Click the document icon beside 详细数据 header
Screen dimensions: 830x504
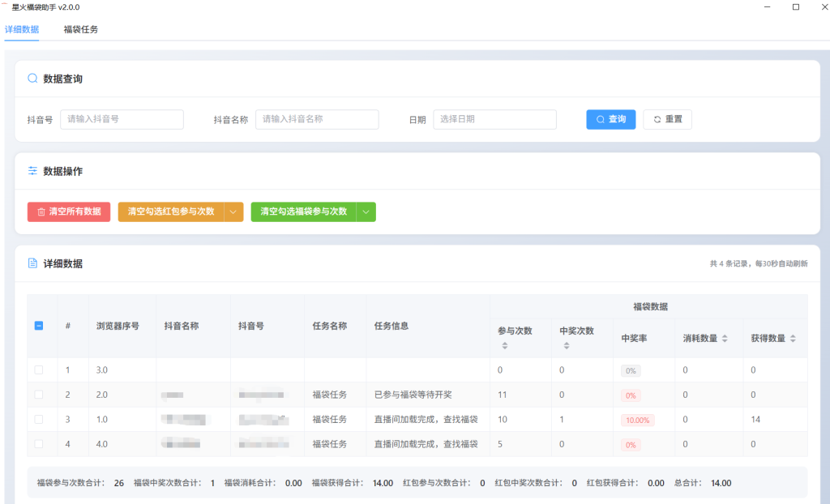(31, 263)
